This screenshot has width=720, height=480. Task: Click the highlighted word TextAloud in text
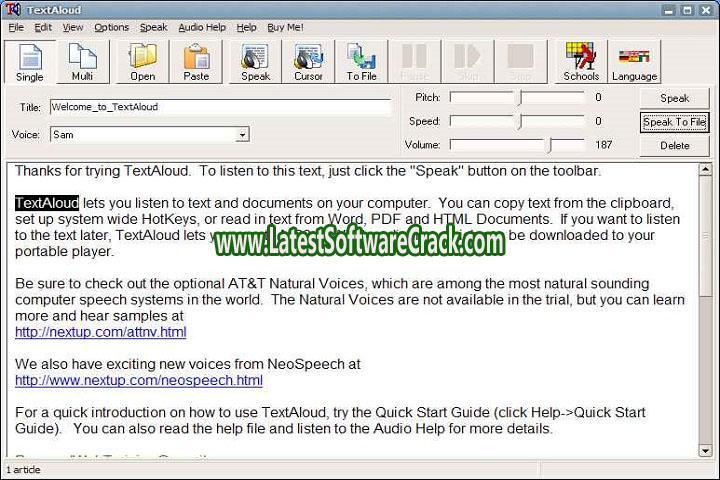47,203
